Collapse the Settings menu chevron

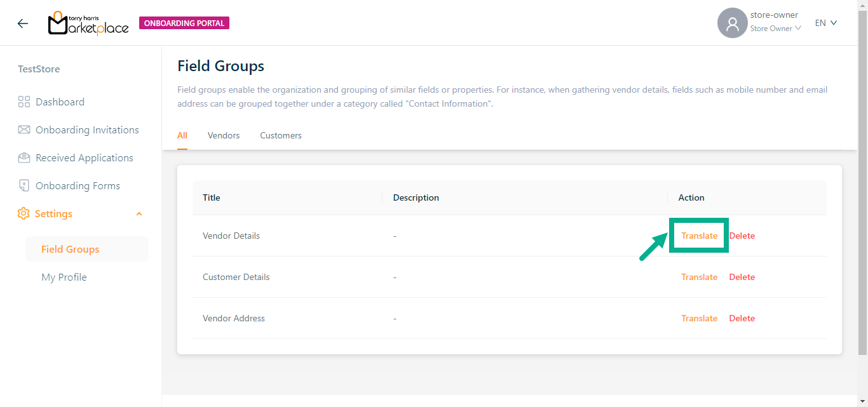tap(139, 214)
